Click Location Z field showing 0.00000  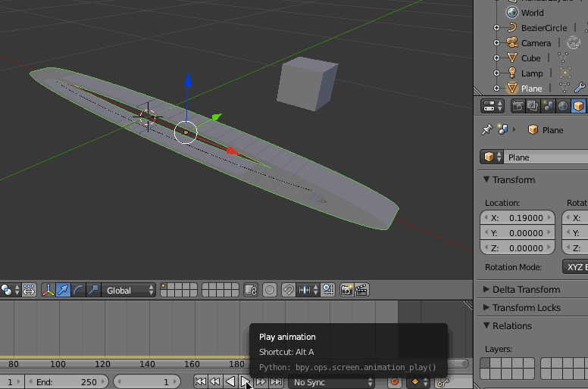(x=517, y=247)
